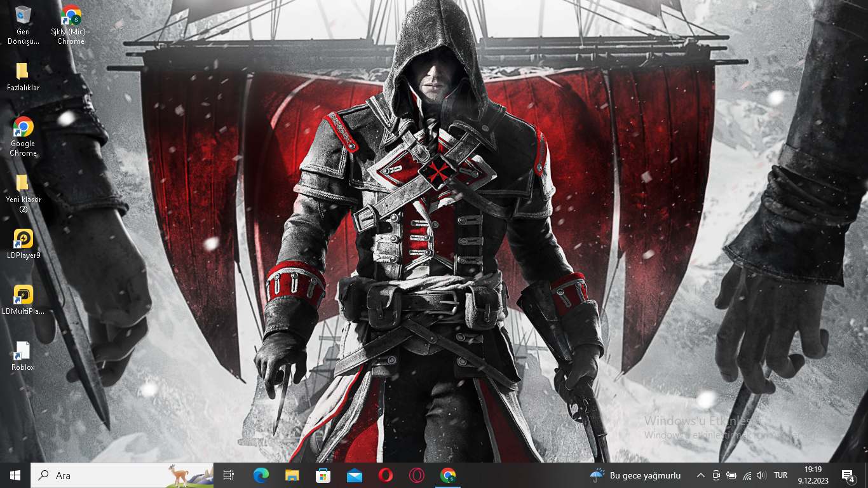Image resolution: width=868 pixels, height=488 pixels.
Task: Open the Windows Start menu
Action: [15, 475]
